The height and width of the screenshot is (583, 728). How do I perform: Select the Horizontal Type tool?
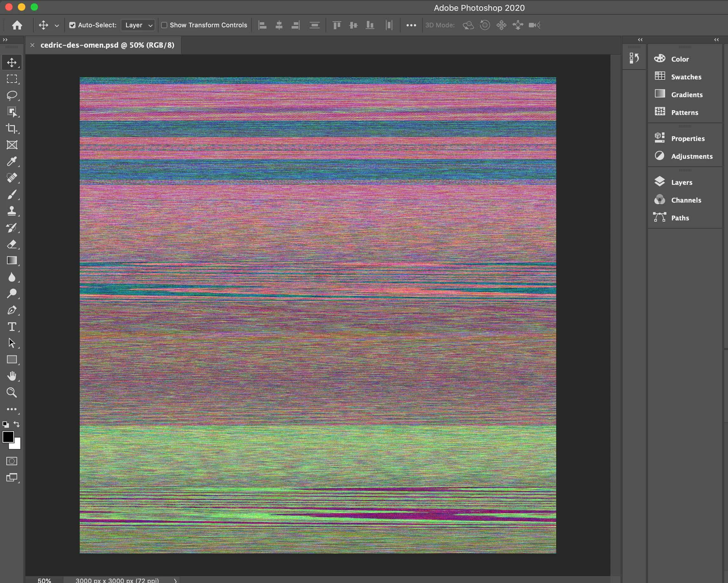12,327
